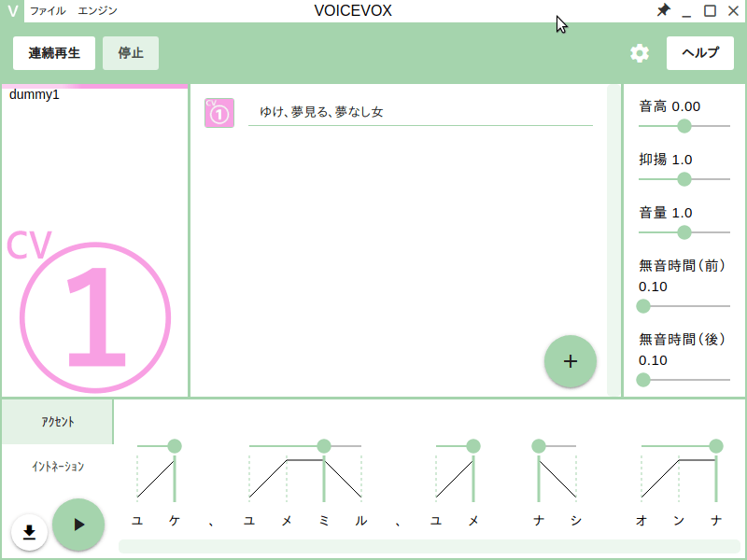Click the 抑揚 slider handle
This screenshot has height=560, width=747.
click(x=684, y=179)
